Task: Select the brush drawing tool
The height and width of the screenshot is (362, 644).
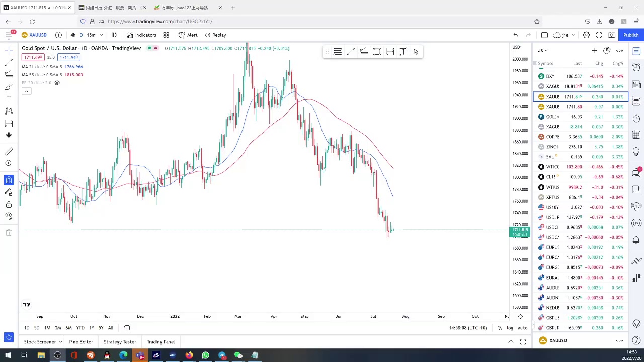Action: tap(9, 87)
